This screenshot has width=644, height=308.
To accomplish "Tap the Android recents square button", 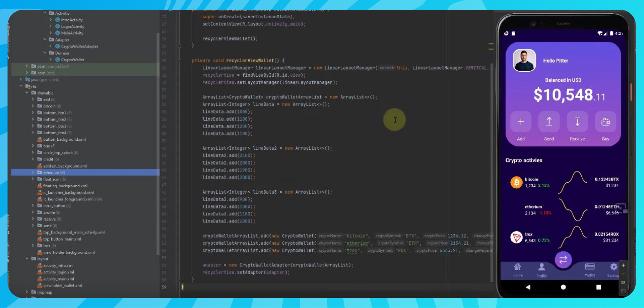I will point(599,287).
